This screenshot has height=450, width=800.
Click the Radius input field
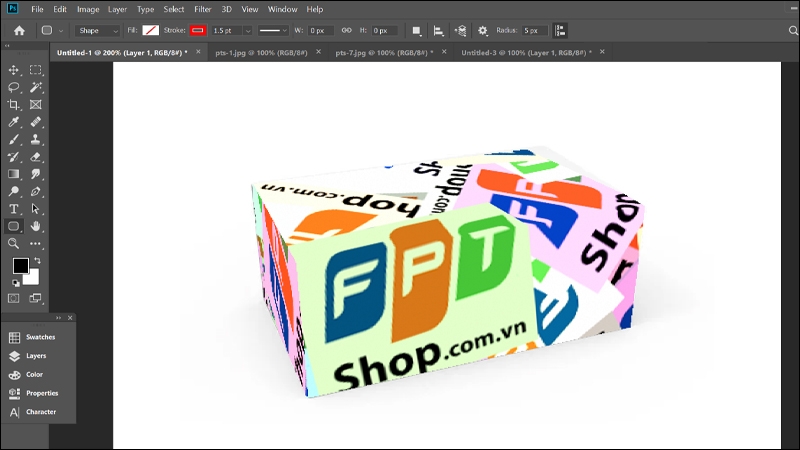534,31
